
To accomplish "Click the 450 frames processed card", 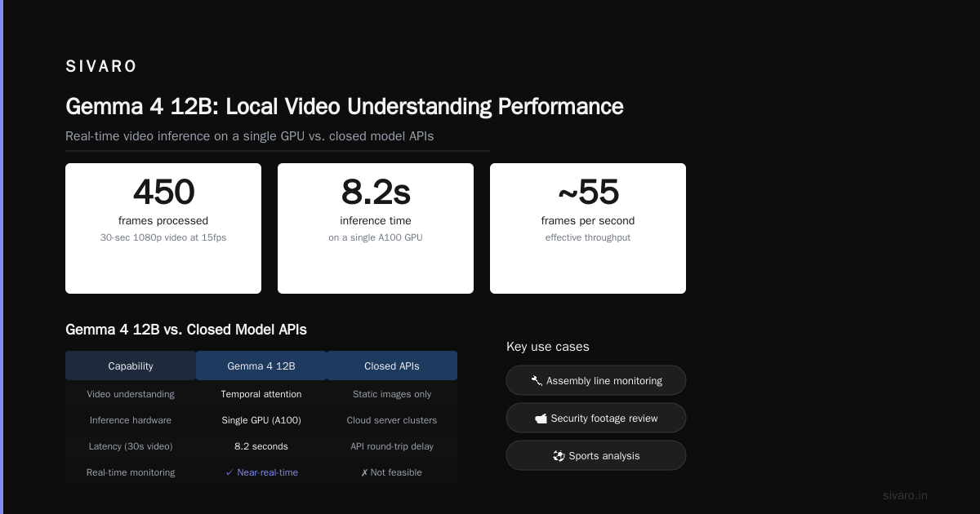I will pyautogui.click(x=163, y=228).
